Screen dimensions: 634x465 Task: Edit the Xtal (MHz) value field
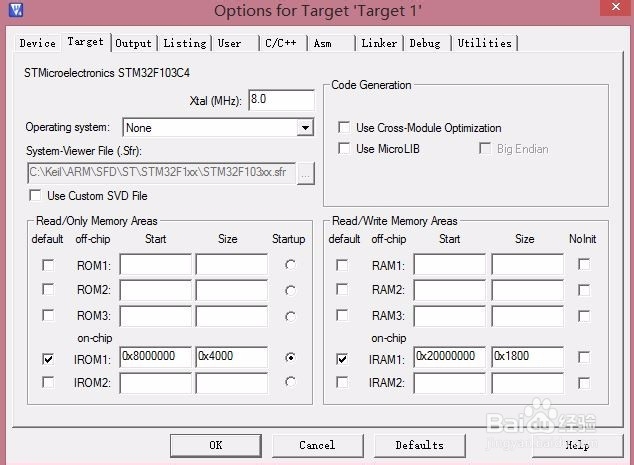pos(281,99)
